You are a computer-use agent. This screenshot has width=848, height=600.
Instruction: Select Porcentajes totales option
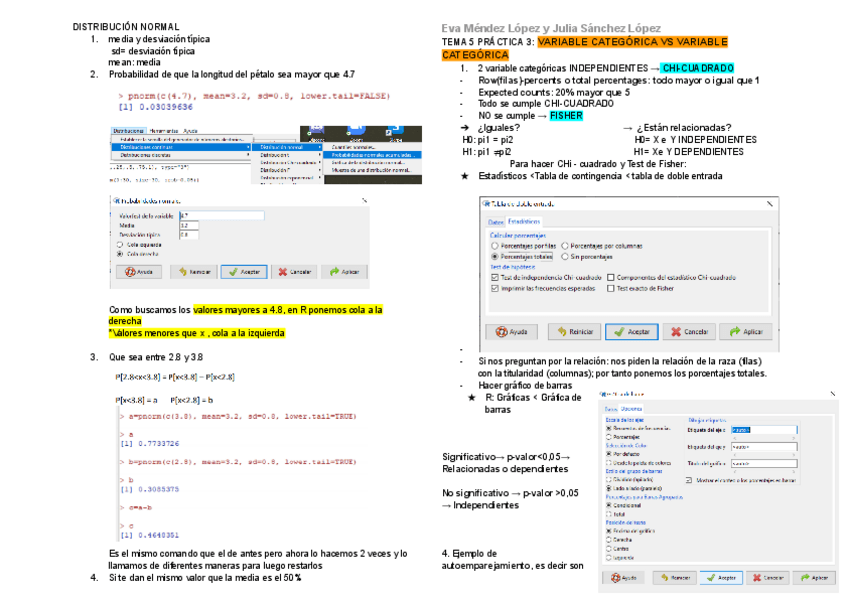point(494,256)
